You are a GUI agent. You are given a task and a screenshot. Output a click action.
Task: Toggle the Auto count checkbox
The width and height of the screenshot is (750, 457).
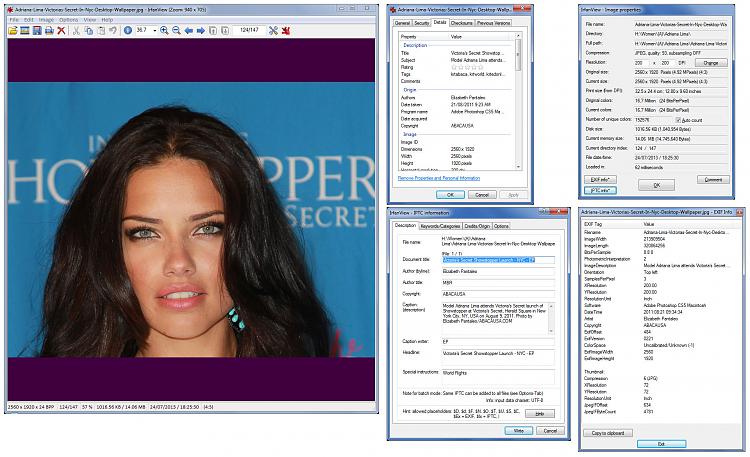click(x=678, y=120)
